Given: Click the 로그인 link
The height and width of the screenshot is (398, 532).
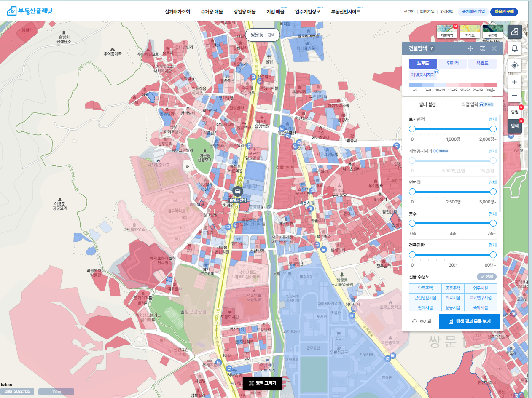Looking at the screenshot, I should coord(409,12).
